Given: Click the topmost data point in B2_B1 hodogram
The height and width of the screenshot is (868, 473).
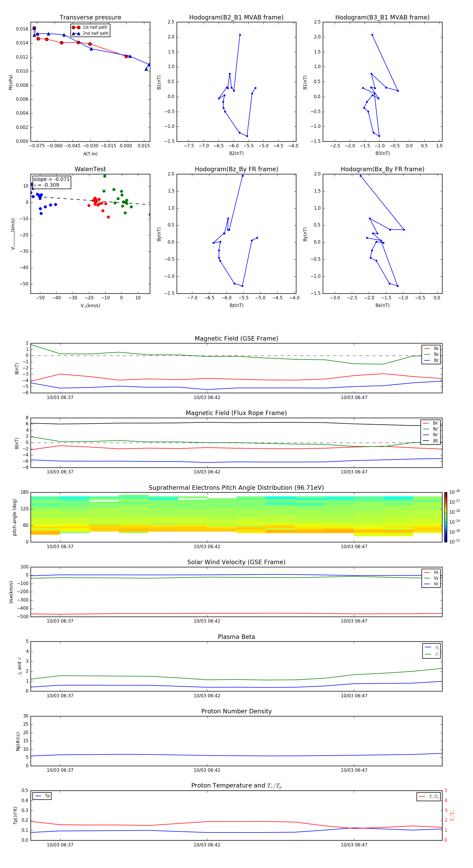Looking at the screenshot, I should click(240, 35).
